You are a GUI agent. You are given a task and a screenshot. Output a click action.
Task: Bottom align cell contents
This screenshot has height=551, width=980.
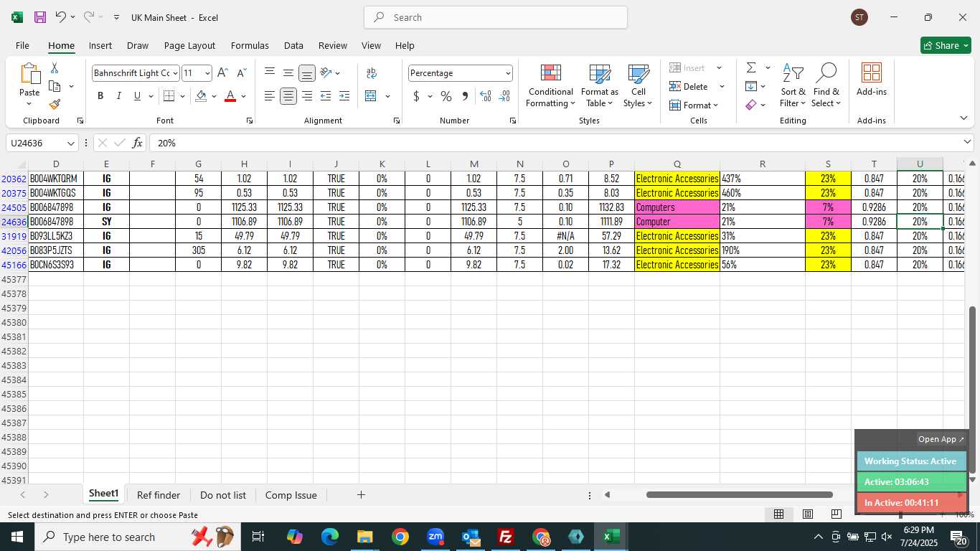click(x=307, y=73)
